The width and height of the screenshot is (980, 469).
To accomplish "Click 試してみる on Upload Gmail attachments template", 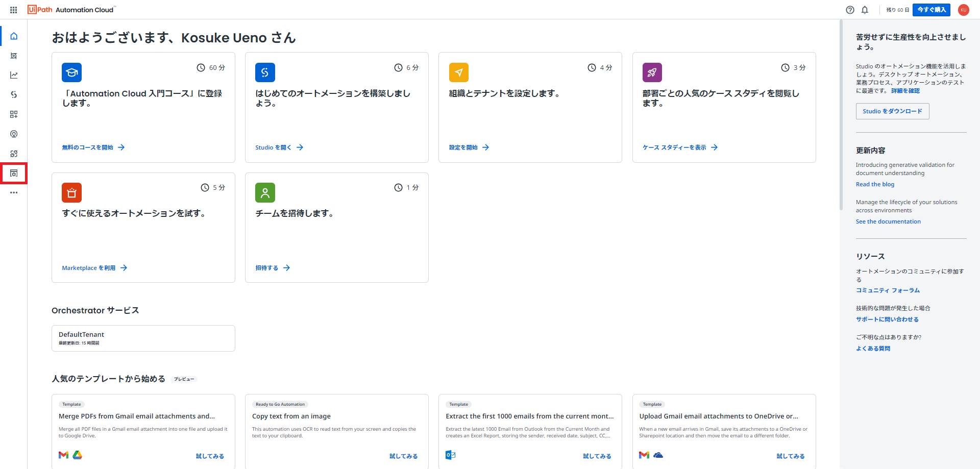I will 791,456.
